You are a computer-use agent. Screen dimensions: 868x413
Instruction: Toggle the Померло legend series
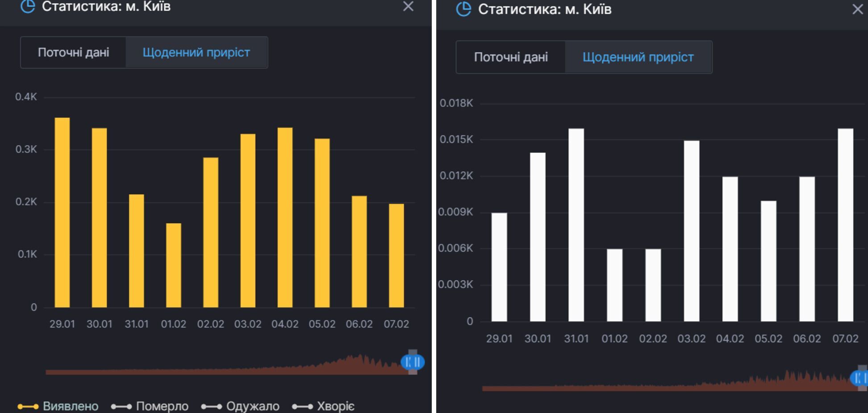150,406
